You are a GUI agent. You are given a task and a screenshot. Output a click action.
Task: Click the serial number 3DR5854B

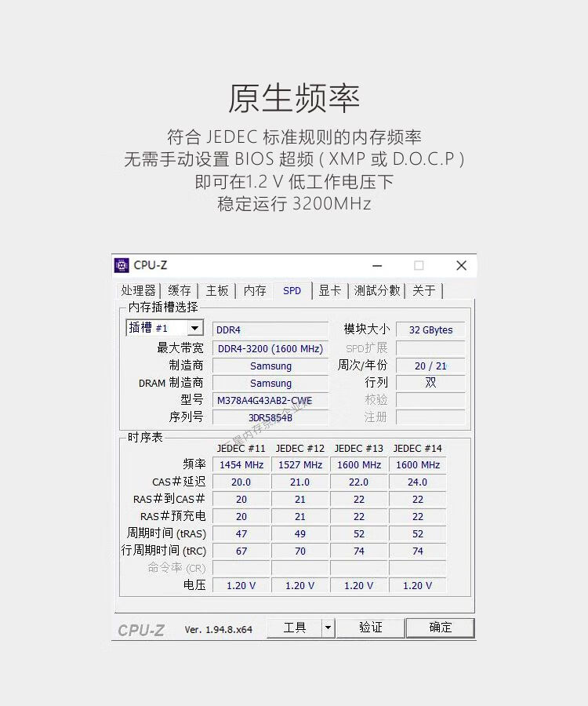pyautogui.click(x=270, y=417)
